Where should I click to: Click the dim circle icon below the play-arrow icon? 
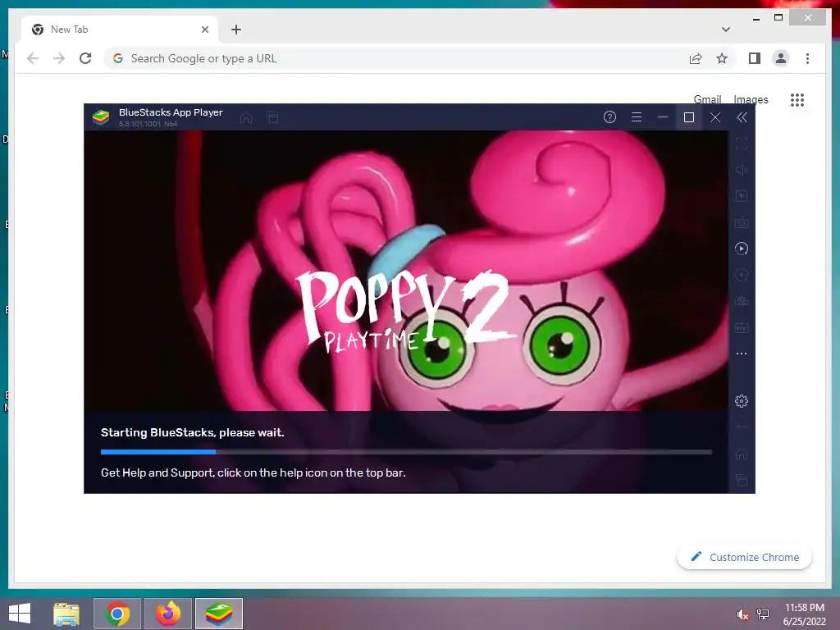point(742,275)
